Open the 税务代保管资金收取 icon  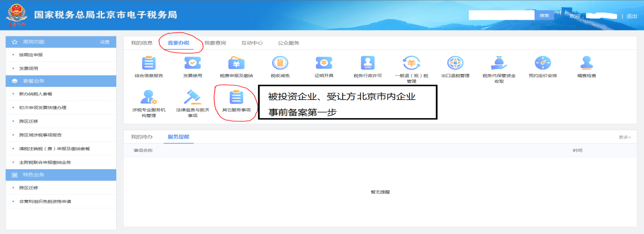click(x=499, y=63)
